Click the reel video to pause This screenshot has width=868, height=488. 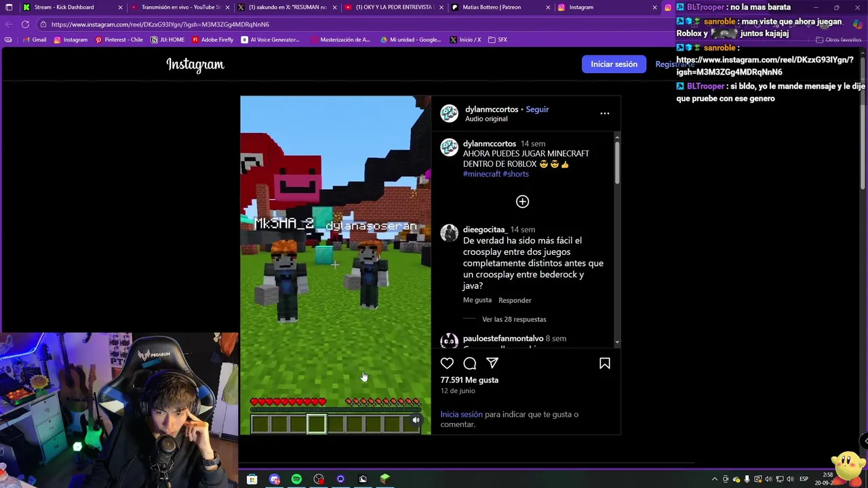coord(335,265)
